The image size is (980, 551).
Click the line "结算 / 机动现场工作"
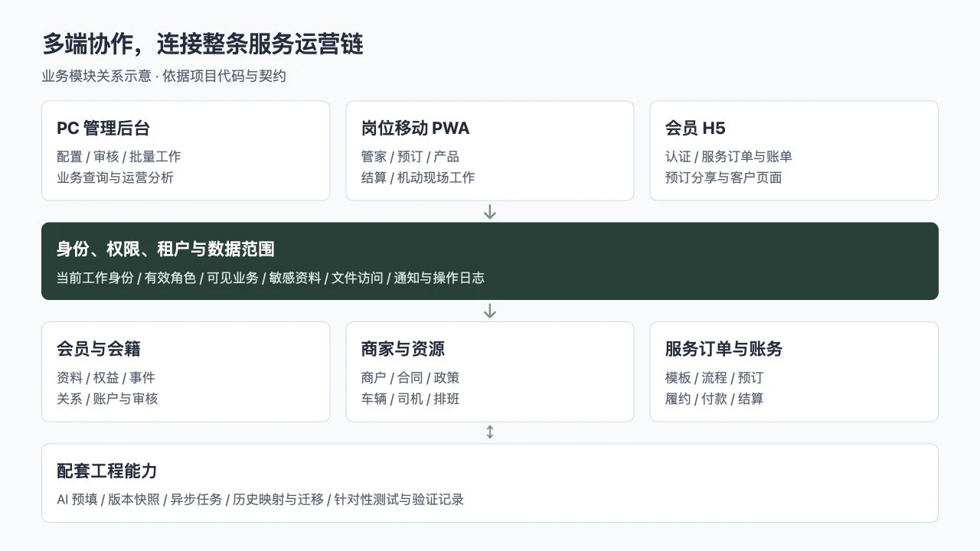[418, 178]
